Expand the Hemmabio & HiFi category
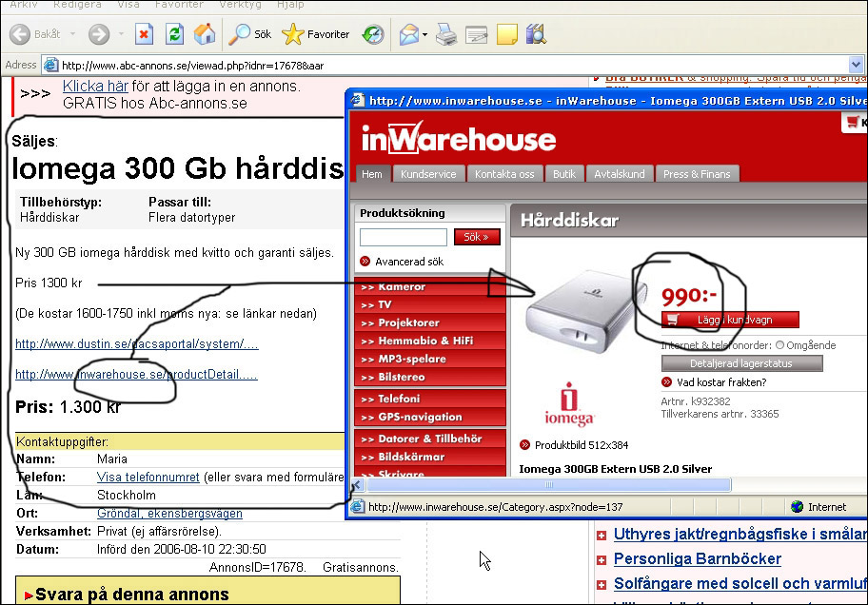The height and width of the screenshot is (605, 868). point(429,341)
